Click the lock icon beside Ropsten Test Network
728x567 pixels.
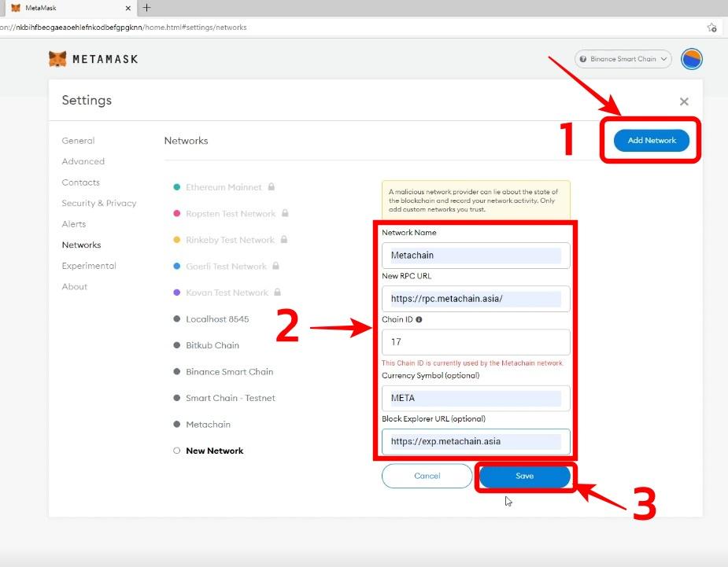pyautogui.click(x=285, y=213)
